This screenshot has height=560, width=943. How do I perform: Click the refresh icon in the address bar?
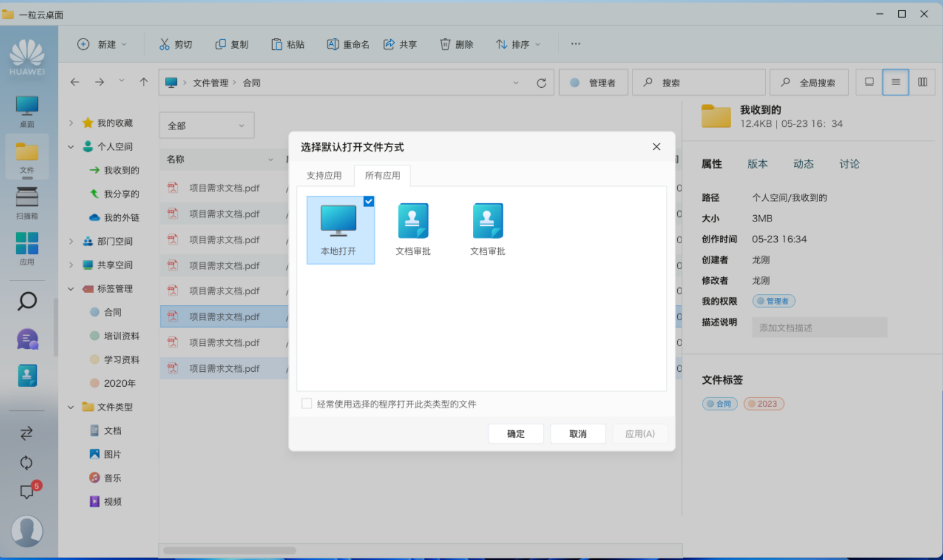click(541, 83)
